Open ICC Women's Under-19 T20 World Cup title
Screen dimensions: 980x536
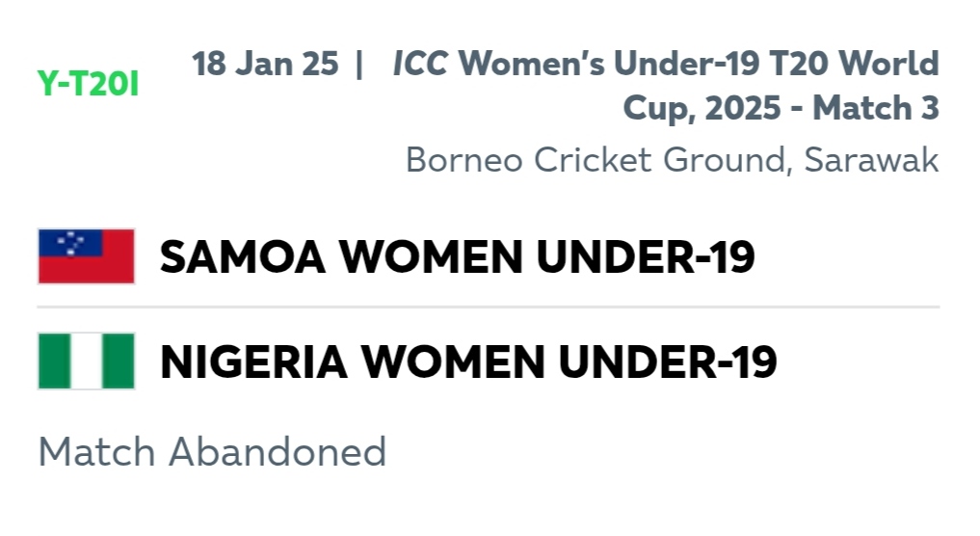(666, 86)
